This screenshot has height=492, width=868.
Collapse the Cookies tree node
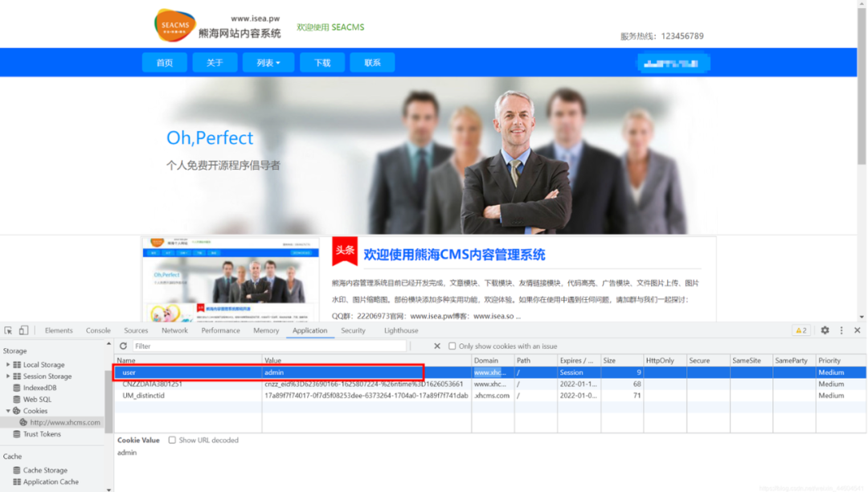(x=8, y=411)
